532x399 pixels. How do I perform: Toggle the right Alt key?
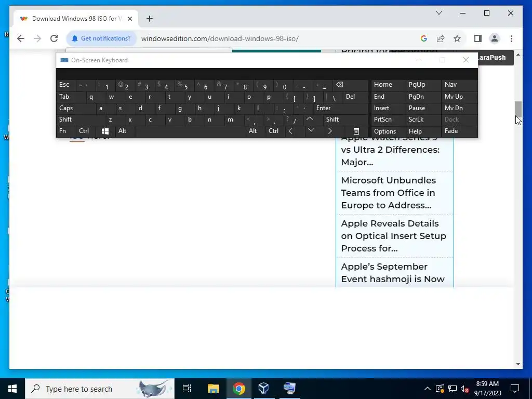click(x=255, y=131)
